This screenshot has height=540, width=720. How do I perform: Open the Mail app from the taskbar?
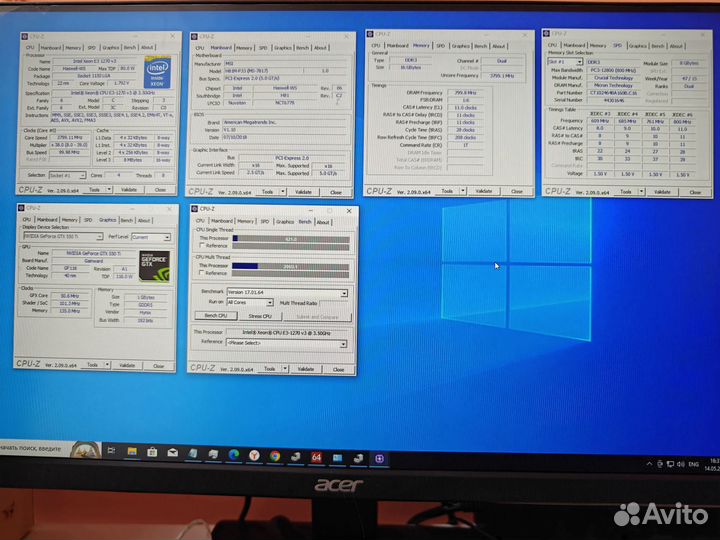[173, 453]
